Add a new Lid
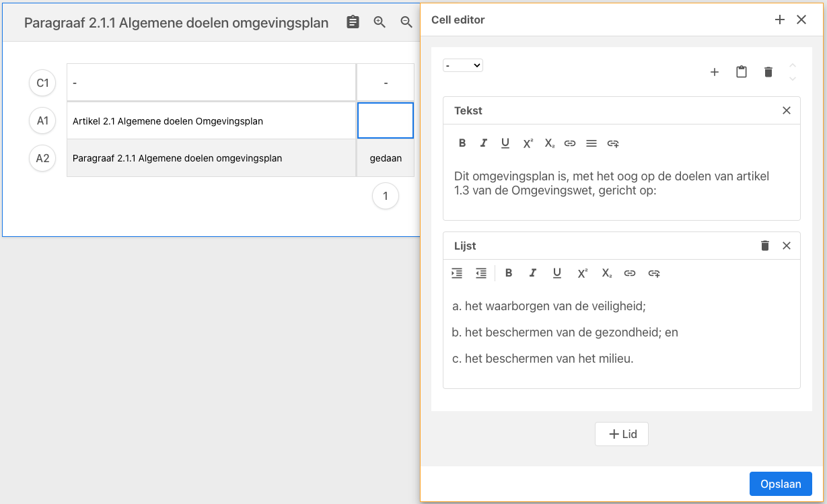Image resolution: width=827 pixels, height=504 pixels. 622,434
